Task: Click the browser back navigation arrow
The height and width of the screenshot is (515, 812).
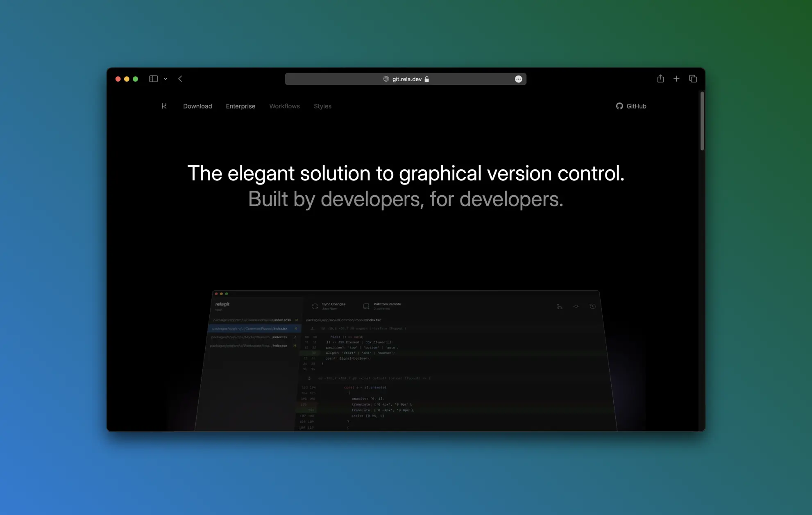Action: [x=180, y=79]
